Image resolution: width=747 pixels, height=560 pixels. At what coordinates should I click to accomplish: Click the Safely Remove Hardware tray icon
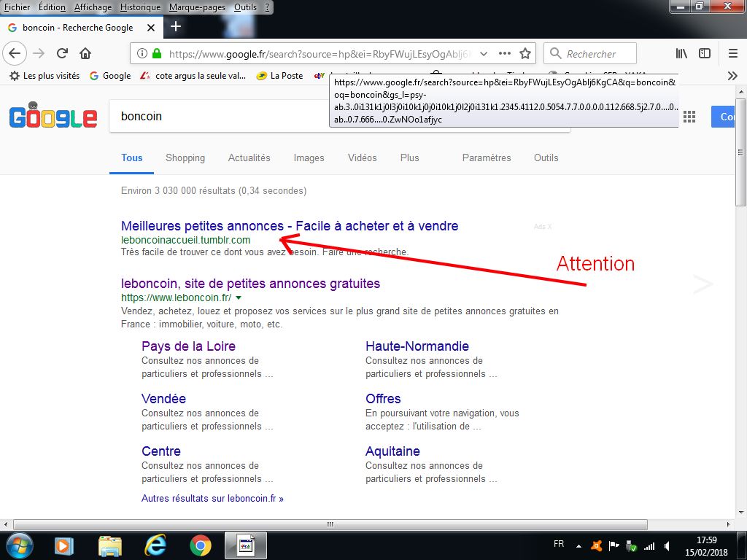click(x=631, y=545)
